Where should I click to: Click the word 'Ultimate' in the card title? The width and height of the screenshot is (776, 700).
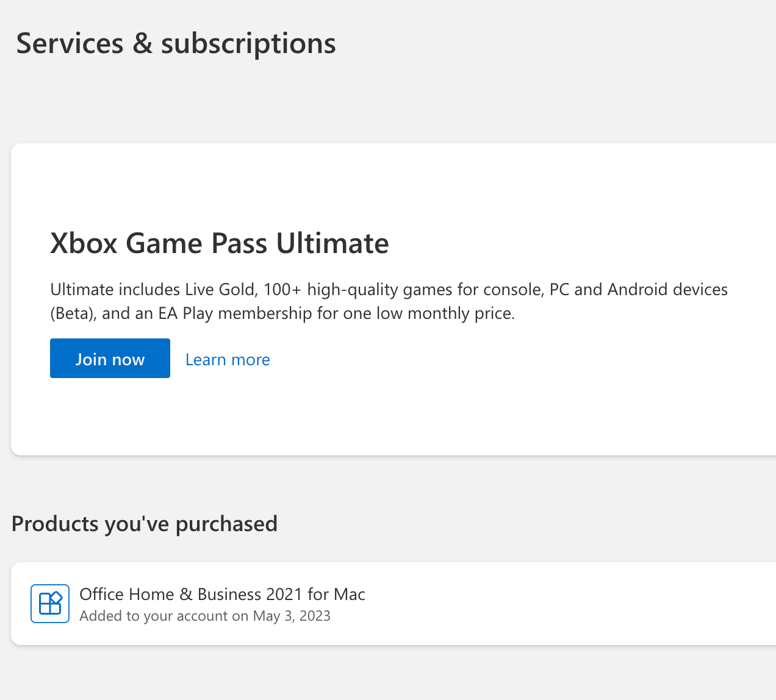point(332,243)
